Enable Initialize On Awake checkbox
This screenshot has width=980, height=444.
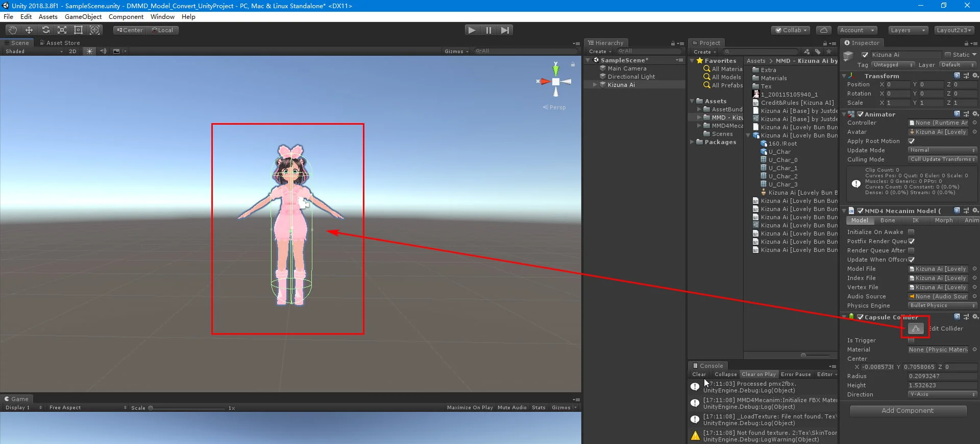[x=911, y=232]
